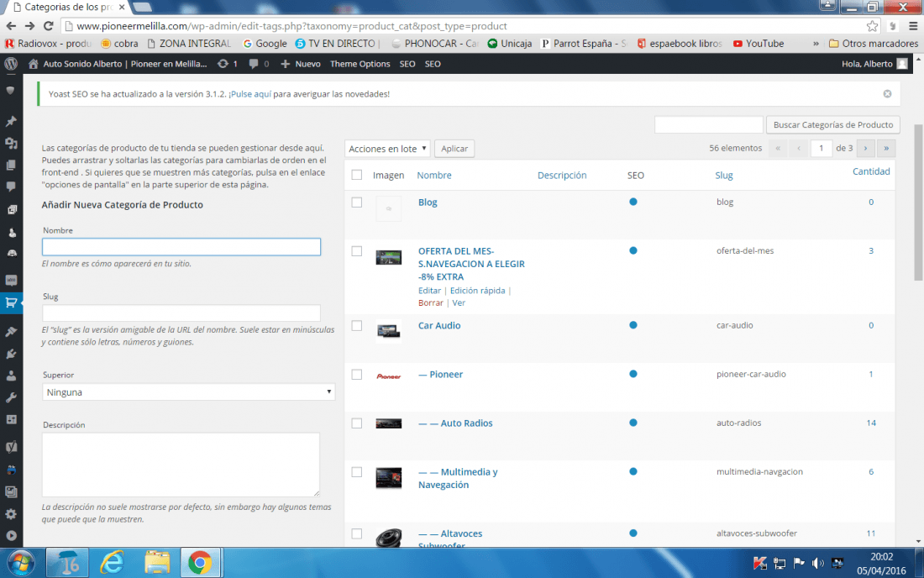The width and height of the screenshot is (924, 578).
Task: Check the Altavoces Subwoofer checkbox
Action: point(356,533)
